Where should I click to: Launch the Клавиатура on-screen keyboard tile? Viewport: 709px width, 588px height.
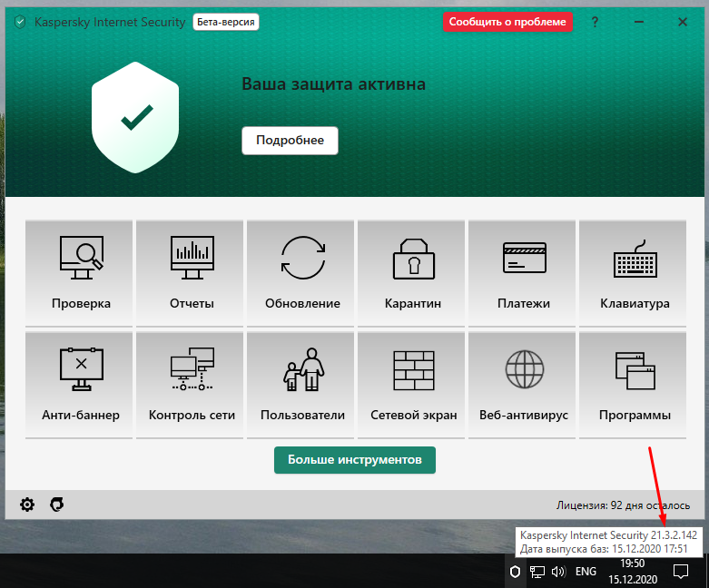click(633, 272)
